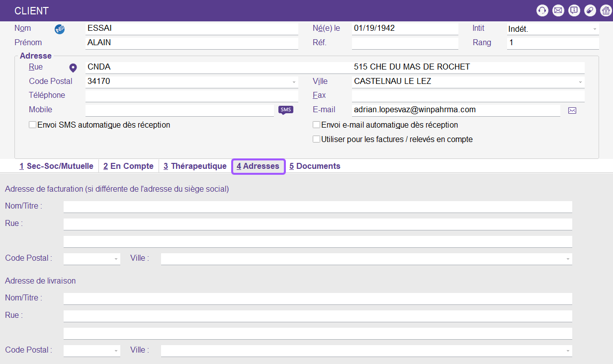This screenshot has height=364, width=613.
Task: Click the billing address Nom/Titre field
Action: click(x=318, y=207)
